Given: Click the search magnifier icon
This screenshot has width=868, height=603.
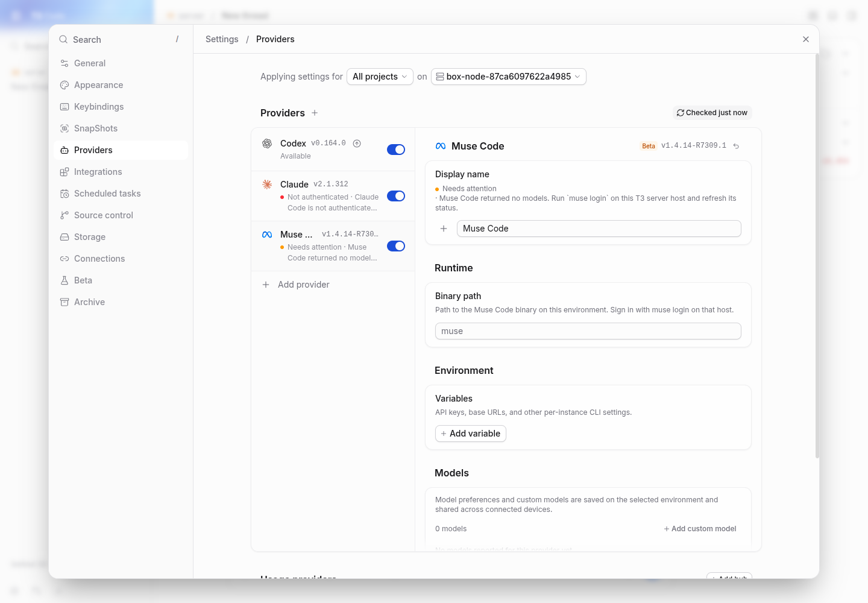Looking at the screenshot, I should 63,39.
